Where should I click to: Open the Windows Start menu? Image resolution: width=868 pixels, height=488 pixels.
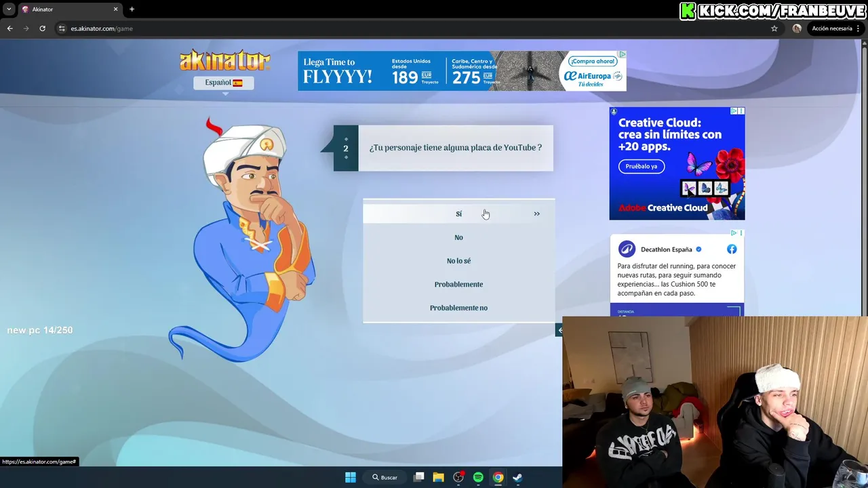[x=351, y=477]
